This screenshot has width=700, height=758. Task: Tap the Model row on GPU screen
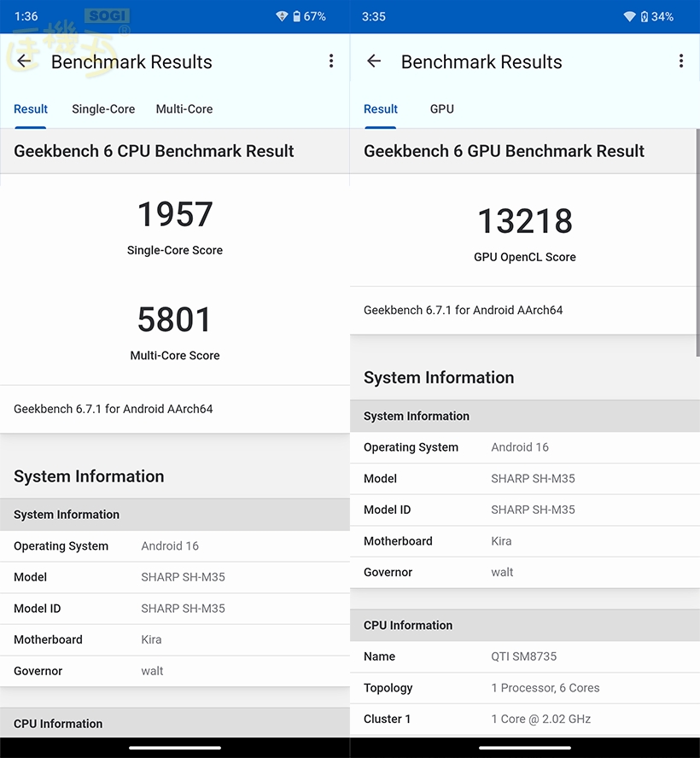click(x=525, y=479)
